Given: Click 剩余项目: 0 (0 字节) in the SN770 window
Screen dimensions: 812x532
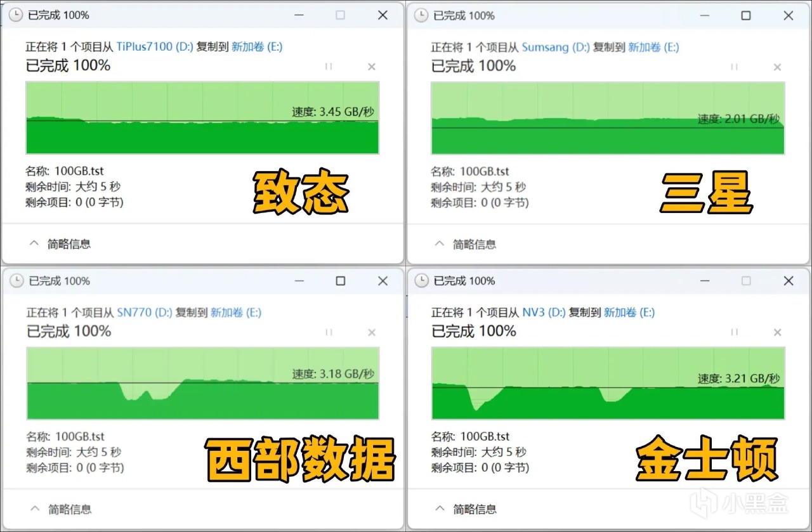Looking at the screenshot, I should (x=75, y=468).
